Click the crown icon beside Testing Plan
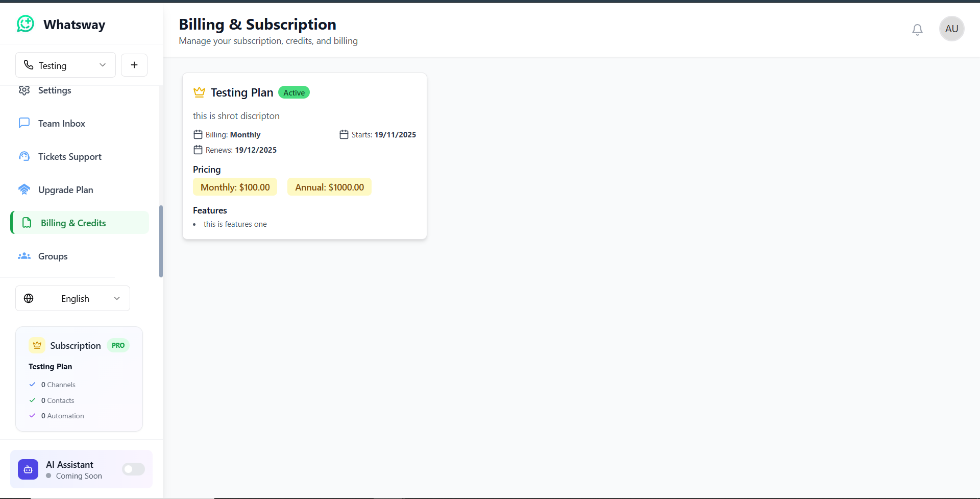This screenshot has height=499, width=980. point(199,92)
